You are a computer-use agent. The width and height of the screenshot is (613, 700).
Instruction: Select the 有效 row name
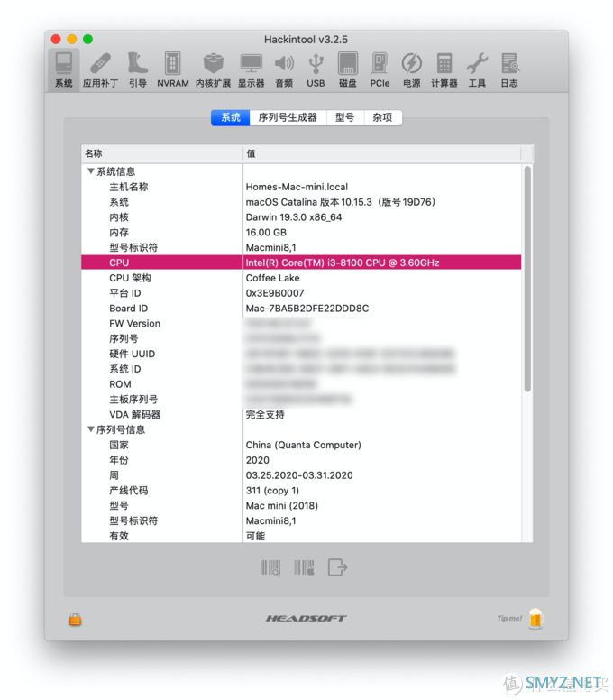click(x=119, y=536)
